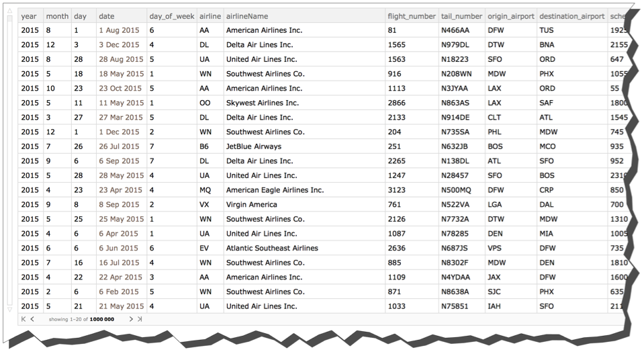The width and height of the screenshot is (644, 352).
Task: Go to the first page of rows
Action: (24, 319)
